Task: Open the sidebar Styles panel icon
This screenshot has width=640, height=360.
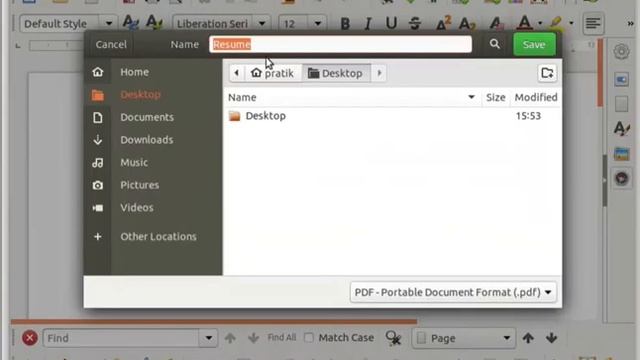Action: pyautogui.click(x=621, y=129)
